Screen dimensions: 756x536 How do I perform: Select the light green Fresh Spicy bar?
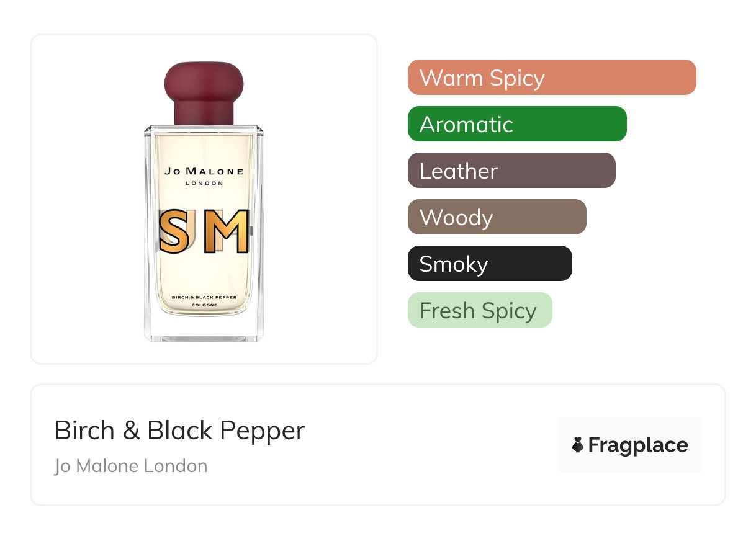click(479, 310)
